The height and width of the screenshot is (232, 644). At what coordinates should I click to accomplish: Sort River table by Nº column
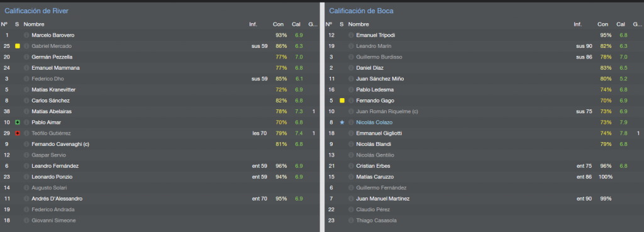point(4,25)
